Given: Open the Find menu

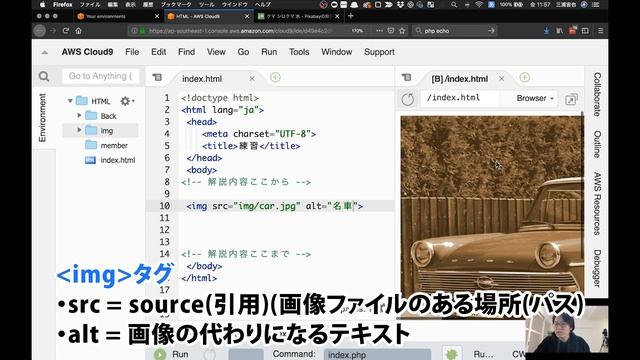Looking at the screenshot, I should point(186,52).
